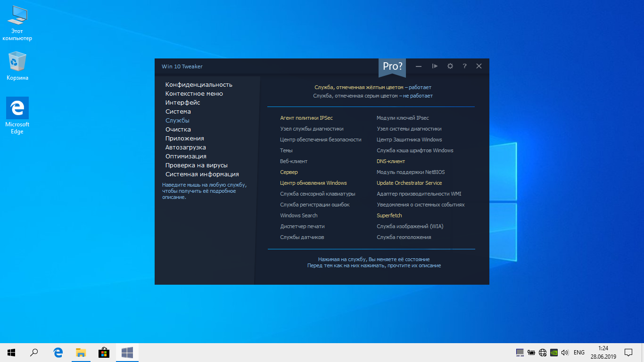644x362 pixels.
Task: Disable the Центр обновления Windows service
Action: tap(313, 183)
